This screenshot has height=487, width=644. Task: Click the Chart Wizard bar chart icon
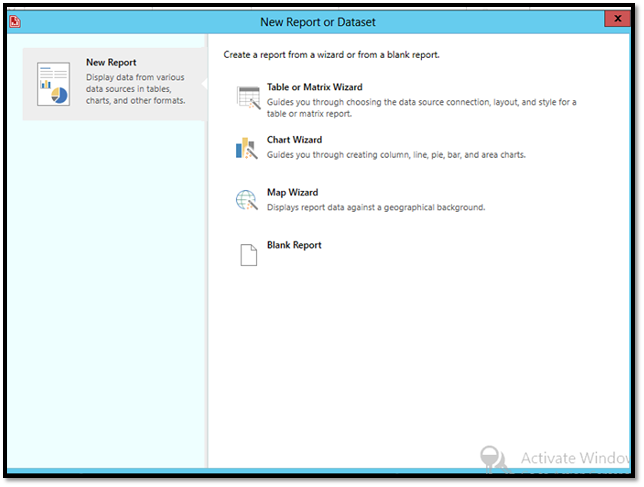[x=246, y=149]
